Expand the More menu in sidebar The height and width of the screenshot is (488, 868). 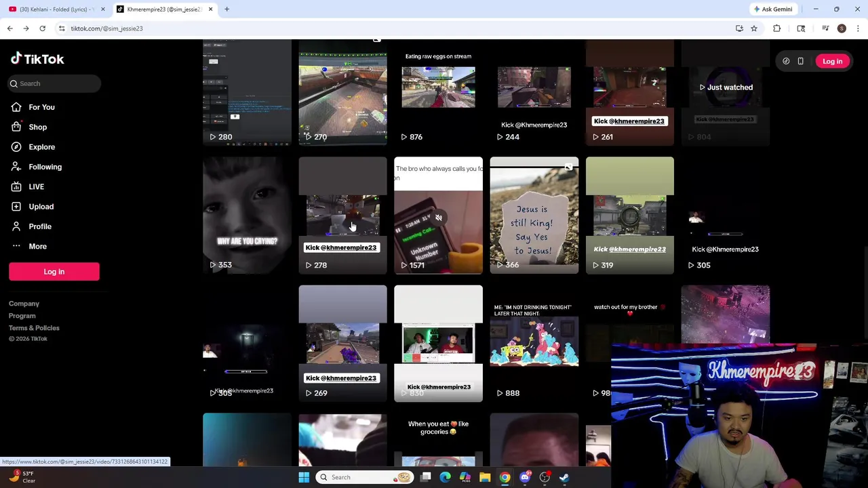(x=37, y=246)
